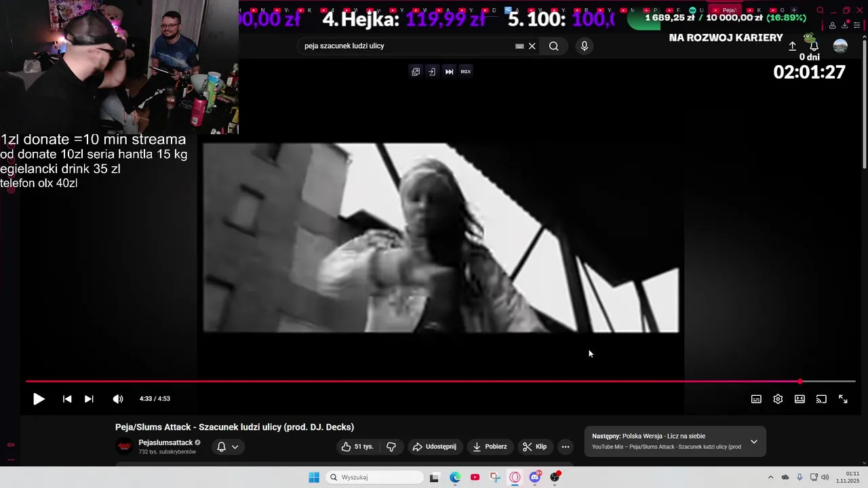Screen dimensions: 868x488
Task: Open notification bell dropdown for channel
Action: click(x=227, y=447)
